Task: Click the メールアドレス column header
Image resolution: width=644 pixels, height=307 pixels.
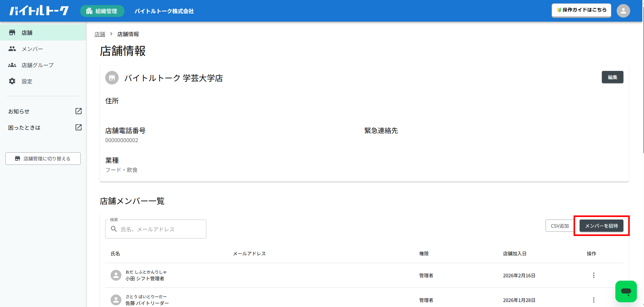Action: [x=249, y=254]
